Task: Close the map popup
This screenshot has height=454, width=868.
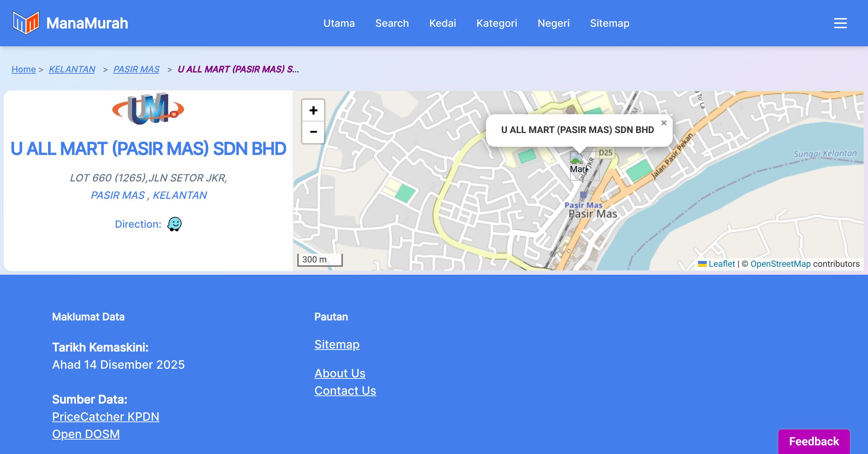Action: click(x=664, y=123)
